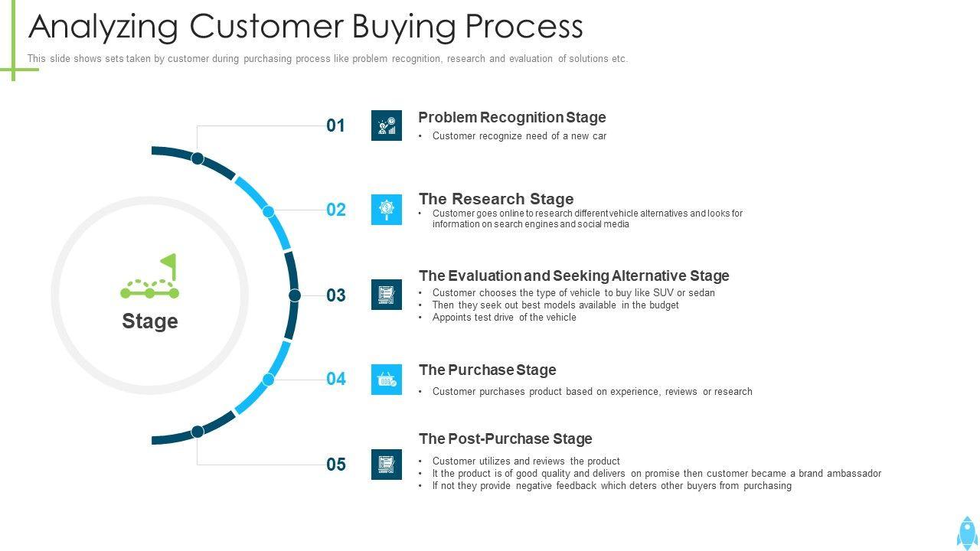The height and width of the screenshot is (551, 980).
Task: Click the light blue number 04
Action: [336, 379]
